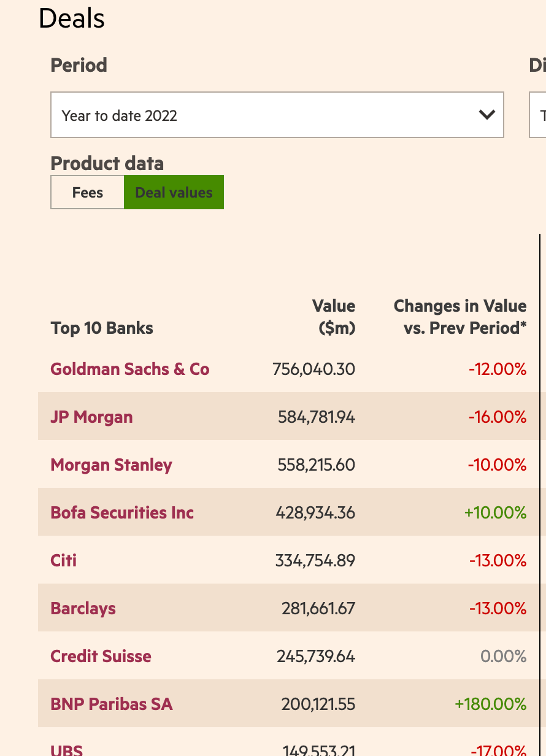
Task: Open the Barclays bank link
Action: click(x=83, y=609)
